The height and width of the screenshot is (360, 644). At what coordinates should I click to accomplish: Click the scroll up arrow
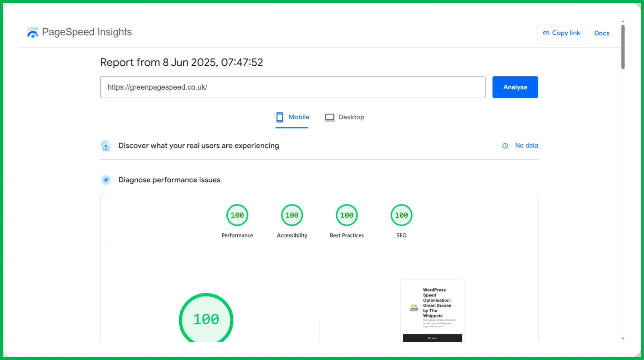(x=623, y=21)
